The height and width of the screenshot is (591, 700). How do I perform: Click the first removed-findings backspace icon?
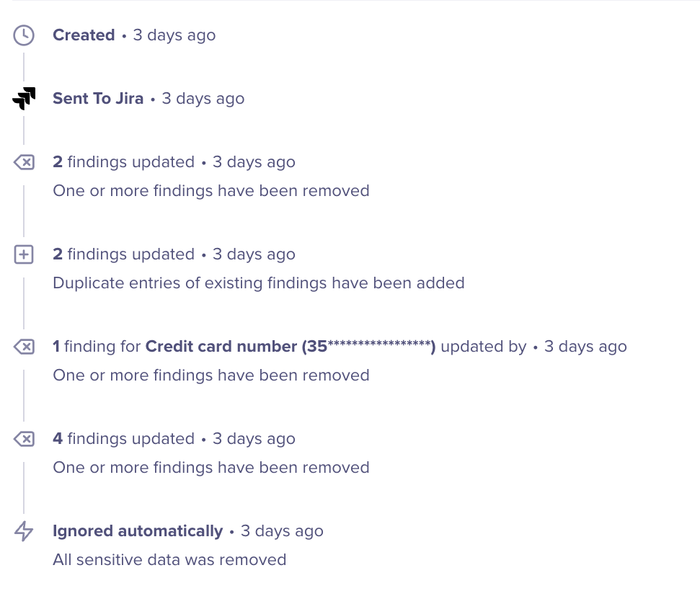pos(24,162)
